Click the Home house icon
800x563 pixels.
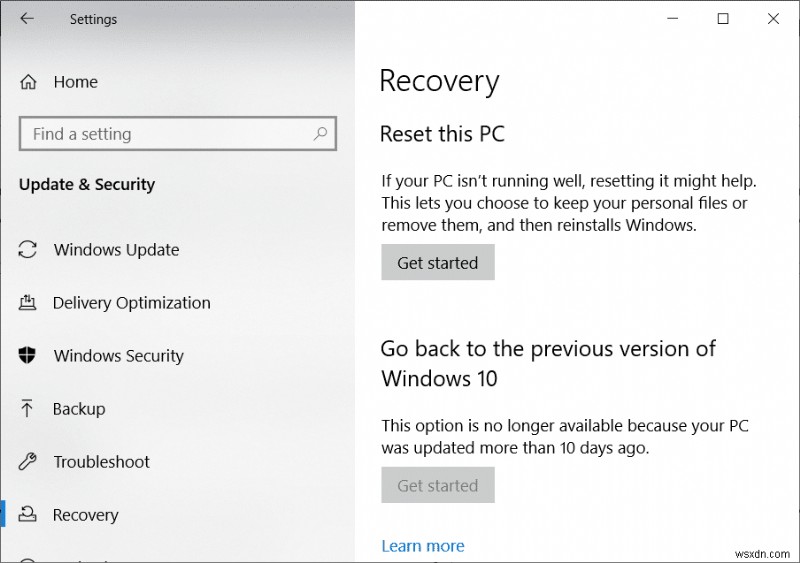pyautogui.click(x=29, y=82)
